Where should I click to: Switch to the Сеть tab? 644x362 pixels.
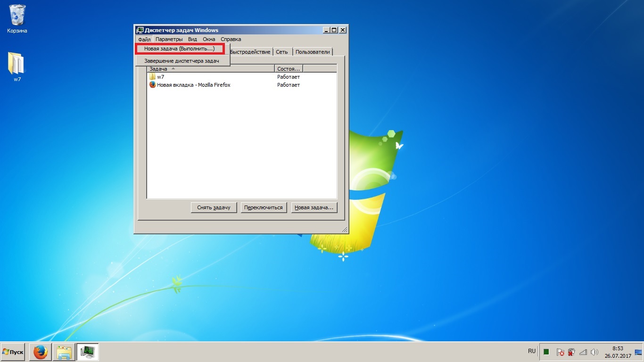[282, 52]
